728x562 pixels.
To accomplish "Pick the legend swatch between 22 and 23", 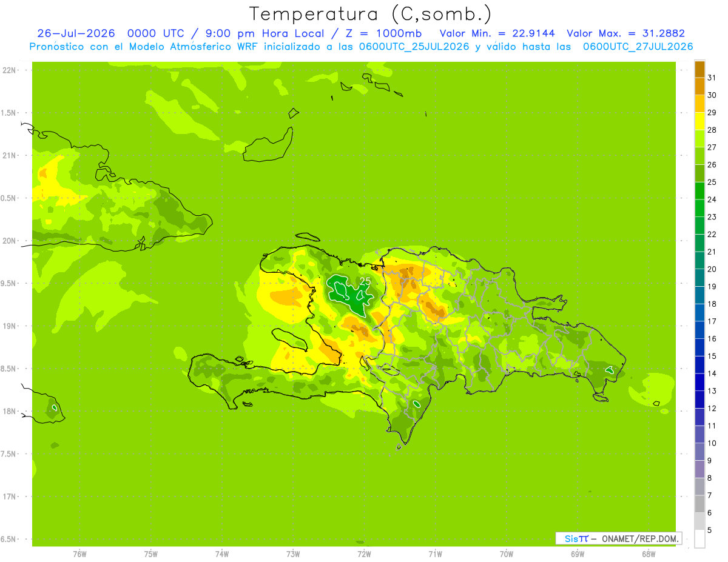I will [x=699, y=226].
